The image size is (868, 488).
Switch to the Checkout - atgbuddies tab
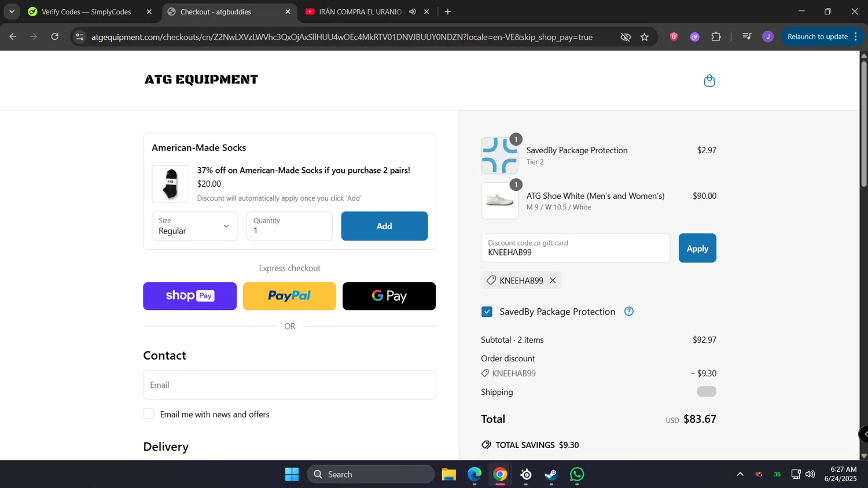point(215,12)
